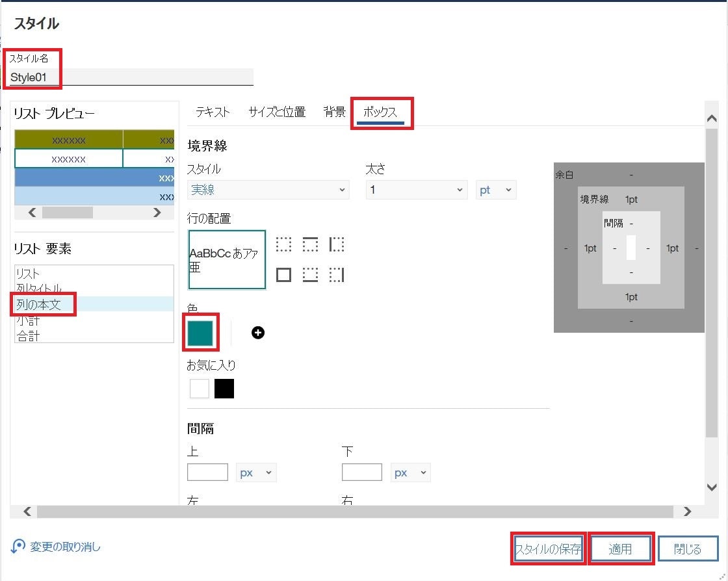
Task: Switch to the テキスト tab
Action: 213,112
